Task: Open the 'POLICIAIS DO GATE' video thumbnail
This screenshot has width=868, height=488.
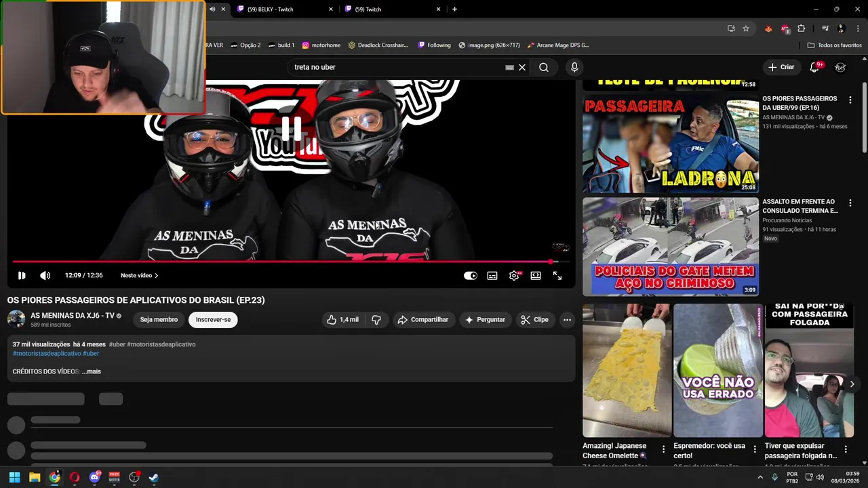Action: (x=671, y=247)
